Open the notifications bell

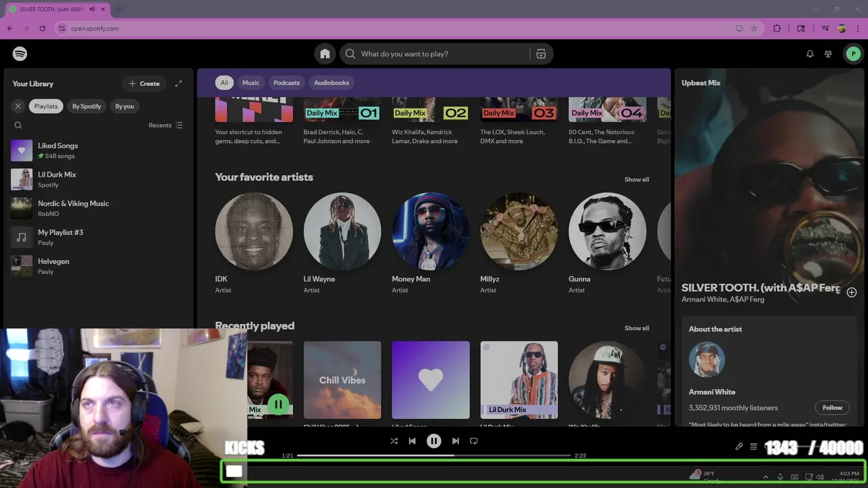[x=810, y=54]
